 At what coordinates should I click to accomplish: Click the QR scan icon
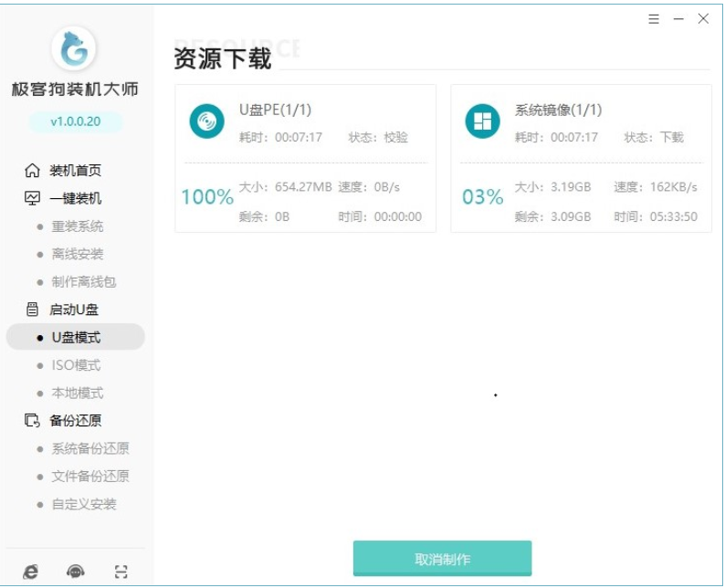pos(121,572)
